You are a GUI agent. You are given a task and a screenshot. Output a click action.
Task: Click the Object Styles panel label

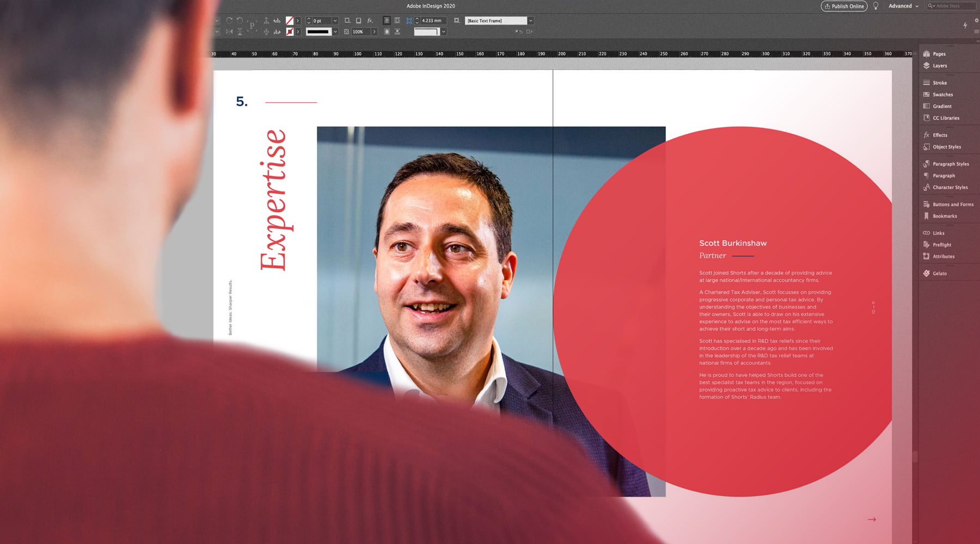point(947,147)
